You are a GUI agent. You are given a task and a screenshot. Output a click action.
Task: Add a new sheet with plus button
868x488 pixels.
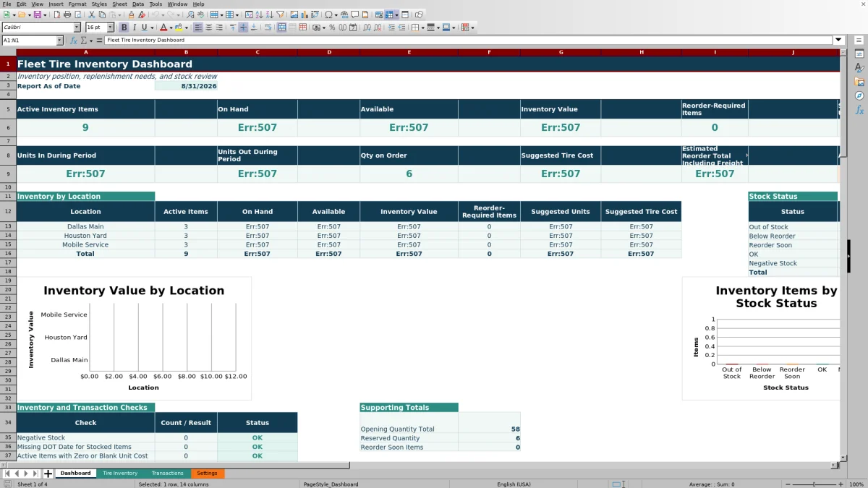(x=48, y=474)
